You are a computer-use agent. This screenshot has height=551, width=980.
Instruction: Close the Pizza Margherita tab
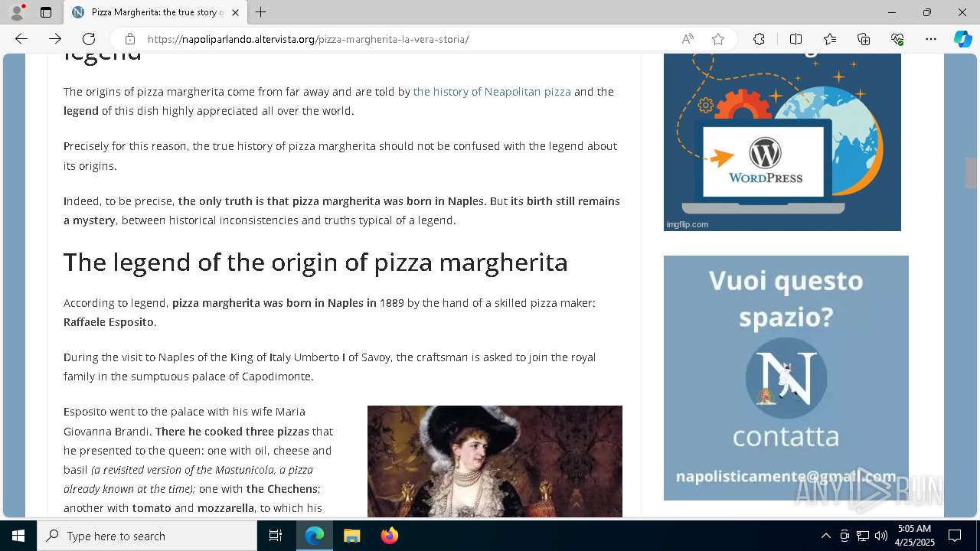click(235, 12)
